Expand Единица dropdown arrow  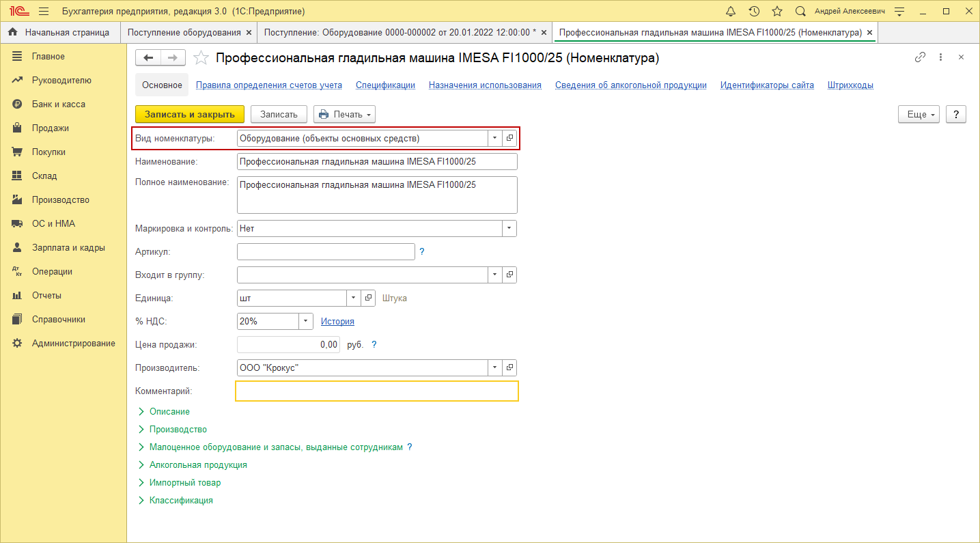[x=353, y=298]
